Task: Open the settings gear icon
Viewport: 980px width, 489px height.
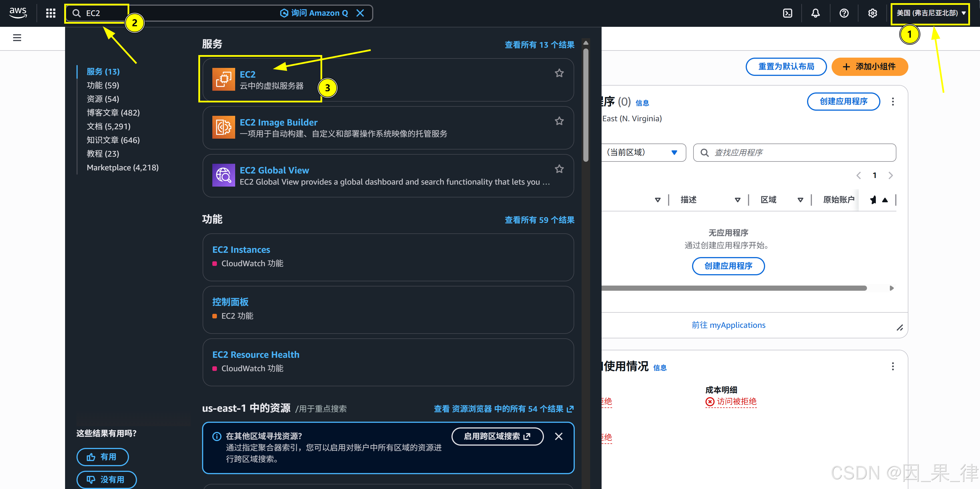Action: pyautogui.click(x=872, y=13)
